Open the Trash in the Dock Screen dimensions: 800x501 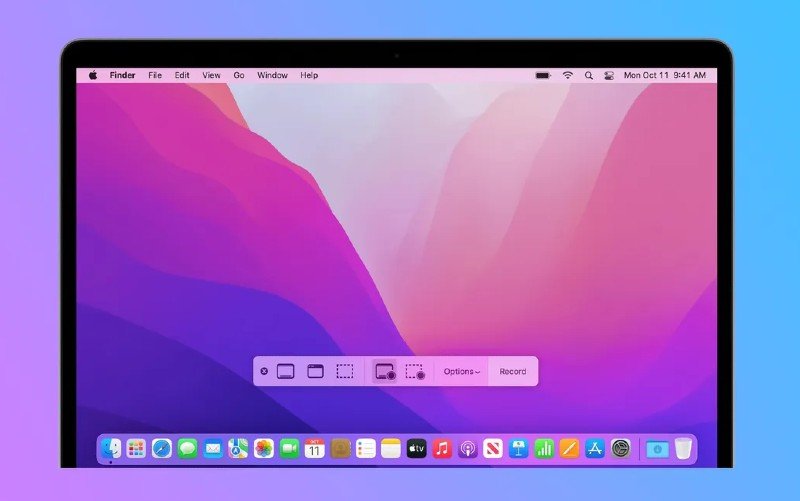[x=683, y=448]
